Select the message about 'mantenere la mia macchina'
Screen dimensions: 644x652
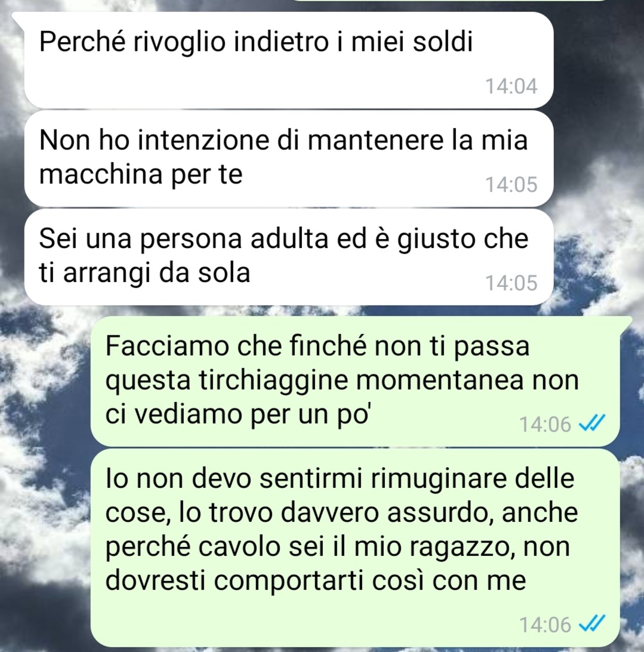[x=289, y=159]
